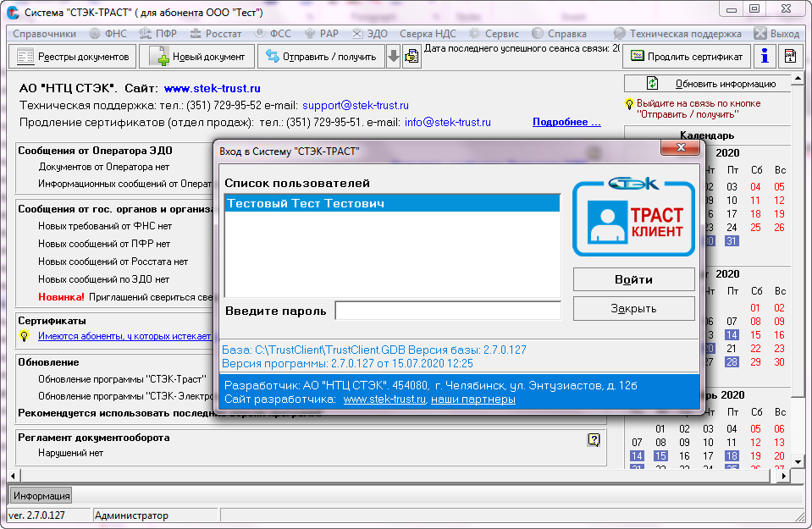Click Продлить сертификат button

click(x=687, y=57)
